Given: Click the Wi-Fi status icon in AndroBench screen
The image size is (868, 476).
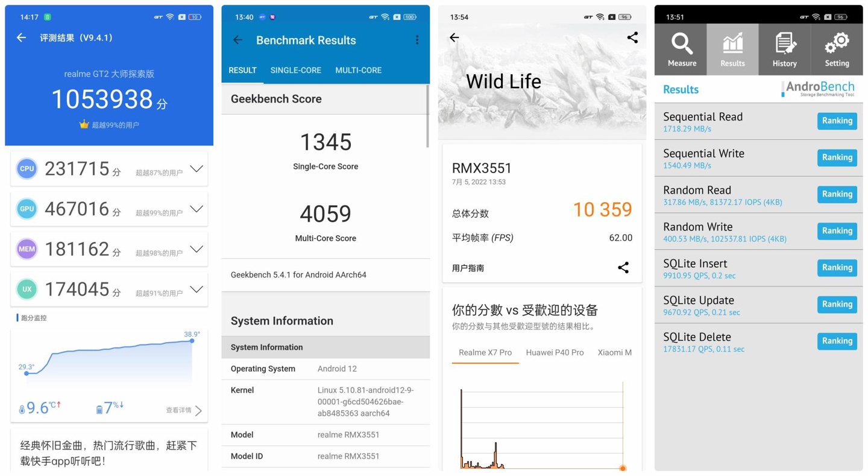Looking at the screenshot, I should click(x=816, y=17).
